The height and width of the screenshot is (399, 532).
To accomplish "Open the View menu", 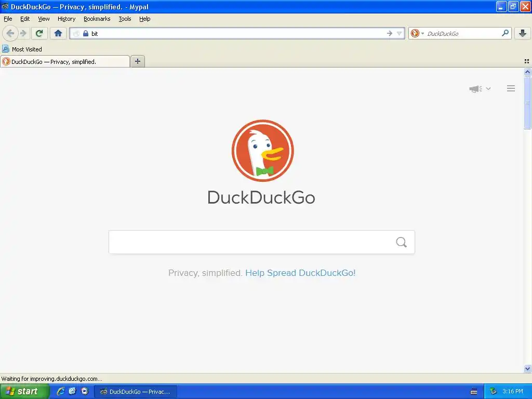I will pyautogui.click(x=44, y=19).
